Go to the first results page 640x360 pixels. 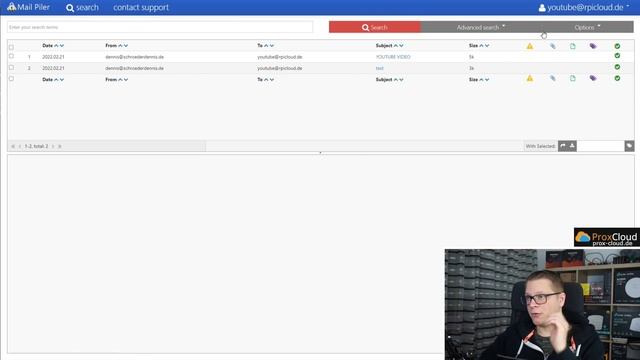13,146
